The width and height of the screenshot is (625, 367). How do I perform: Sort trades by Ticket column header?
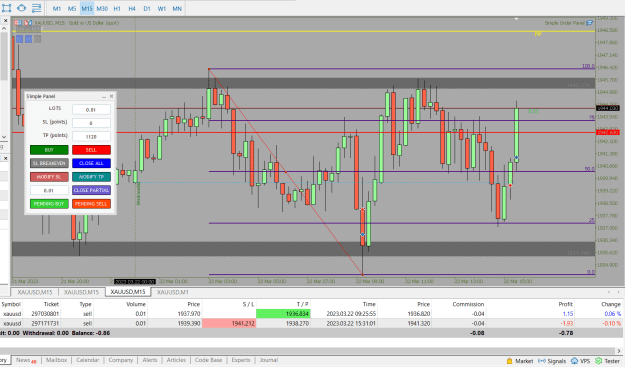51,304
